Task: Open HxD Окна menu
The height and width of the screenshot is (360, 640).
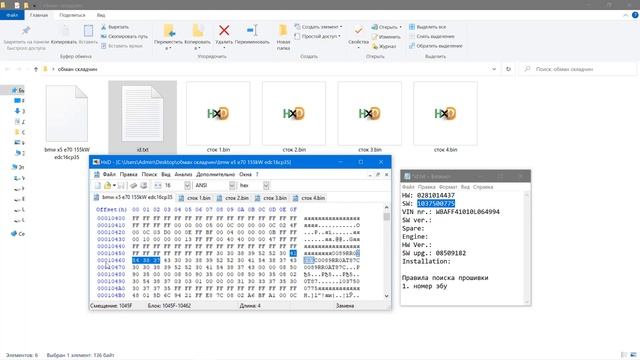Action: [245, 174]
